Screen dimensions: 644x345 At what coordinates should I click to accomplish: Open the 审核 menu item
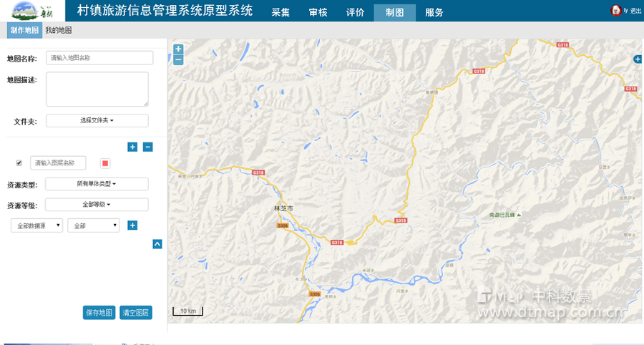pos(318,12)
